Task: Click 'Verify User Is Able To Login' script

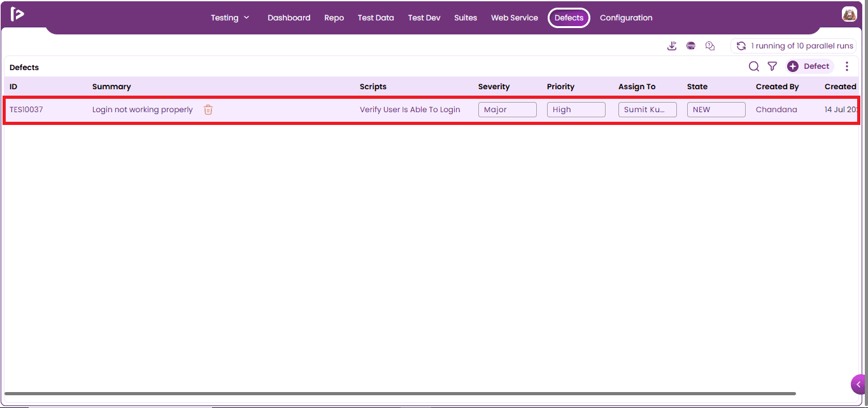Action: pyautogui.click(x=410, y=110)
